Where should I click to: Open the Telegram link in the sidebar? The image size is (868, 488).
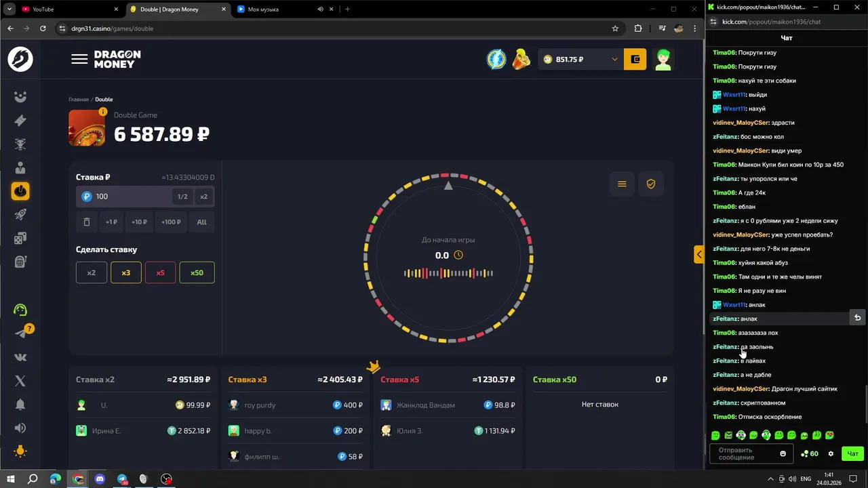[x=20, y=333]
